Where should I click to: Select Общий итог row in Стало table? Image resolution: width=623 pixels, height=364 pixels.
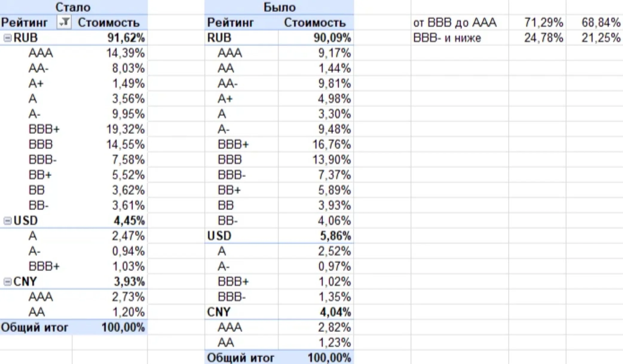[x=74, y=327]
